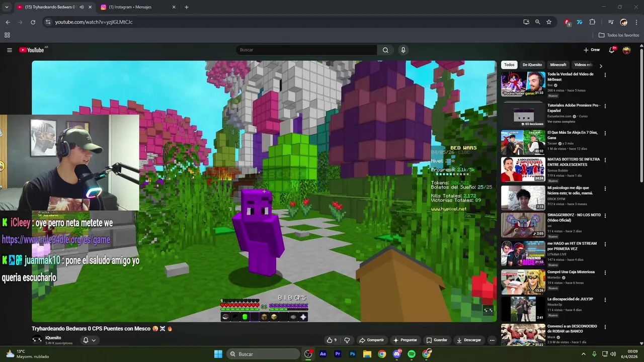Open weather widget showing 13°C
The image size is (644, 362).
point(27,354)
